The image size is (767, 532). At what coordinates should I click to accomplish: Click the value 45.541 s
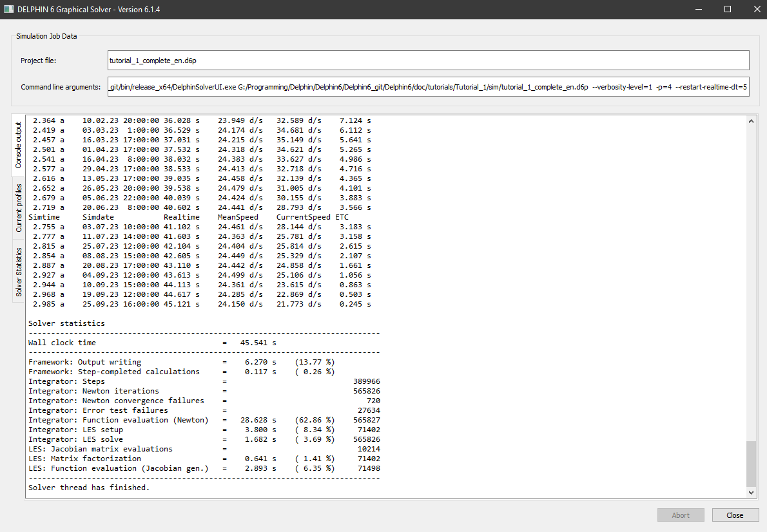(x=258, y=343)
